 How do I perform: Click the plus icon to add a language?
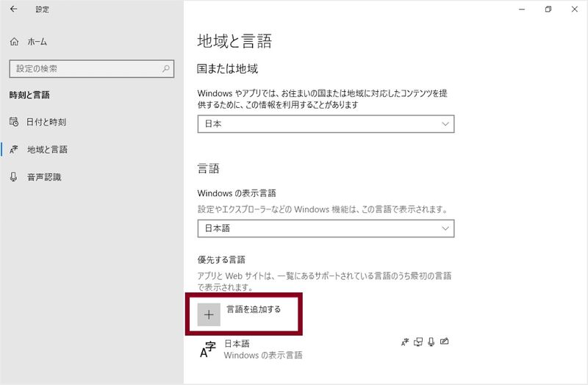point(209,314)
